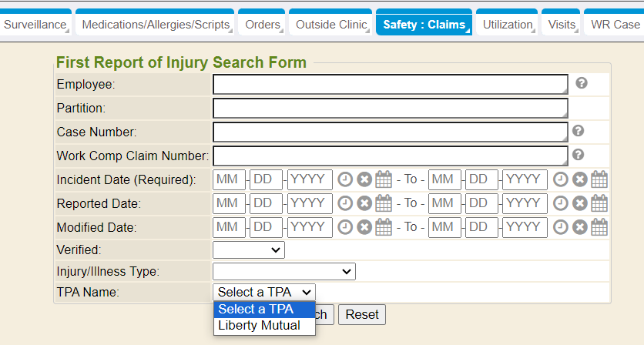
Task: Clear the Incident Date start value
Action: click(364, 179)
